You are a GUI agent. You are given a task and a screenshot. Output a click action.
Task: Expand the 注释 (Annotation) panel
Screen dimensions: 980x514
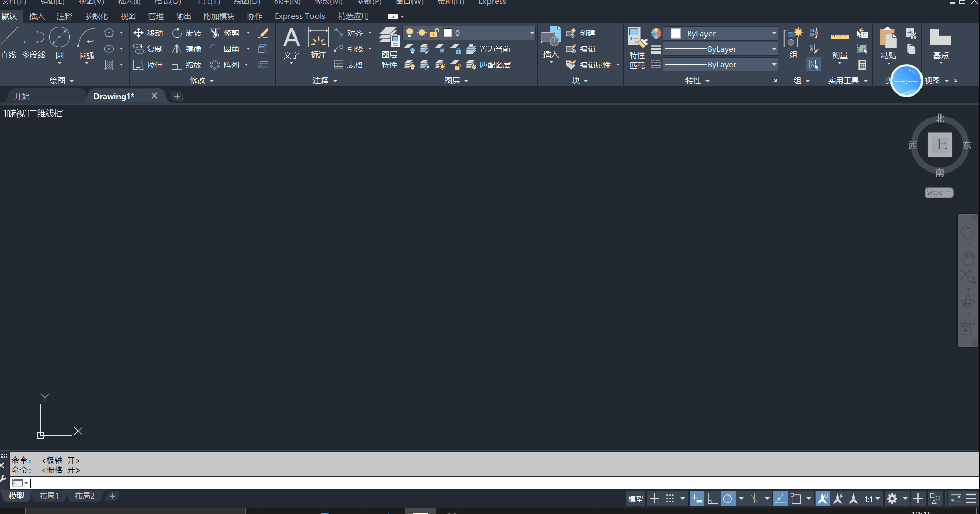coord(325,81)
